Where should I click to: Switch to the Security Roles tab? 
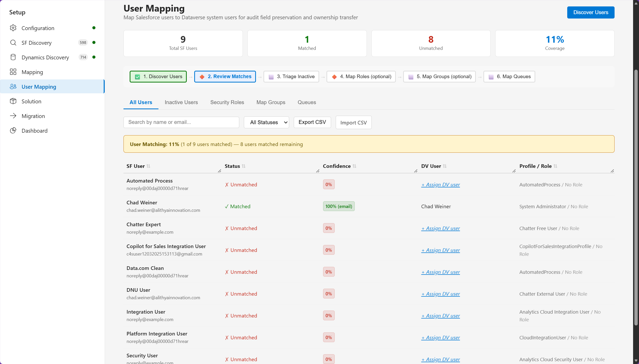tap(227, 102)
